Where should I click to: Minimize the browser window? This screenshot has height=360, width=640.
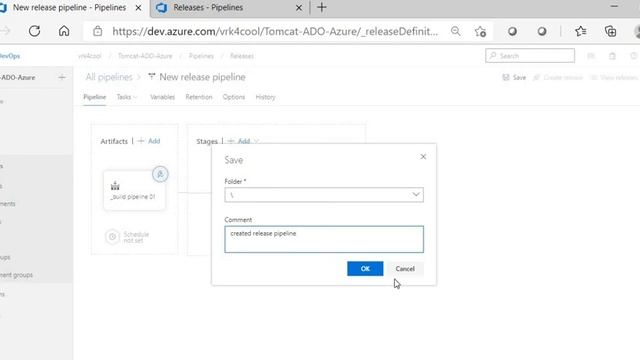(x=614, y=6)
